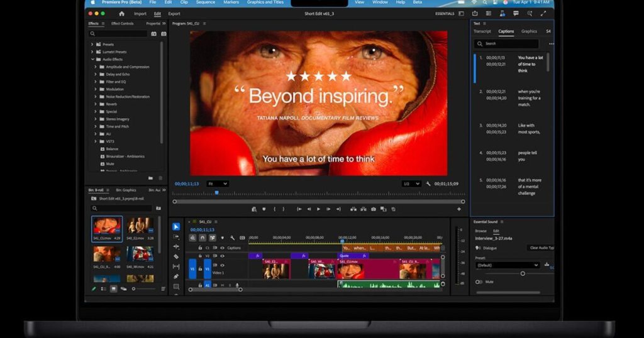644x338 pixels.
Task: Collapse the Audio Effects folder
Action: (92, 59)
